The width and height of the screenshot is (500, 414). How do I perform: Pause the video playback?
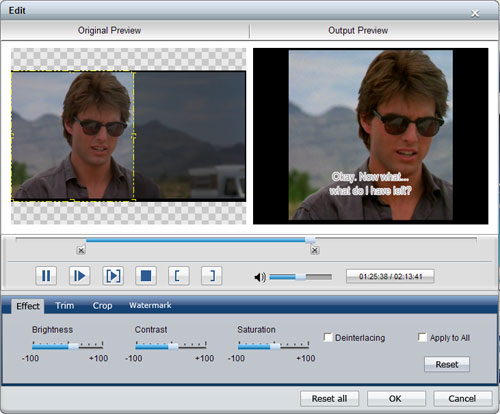[x=46, y=276]
